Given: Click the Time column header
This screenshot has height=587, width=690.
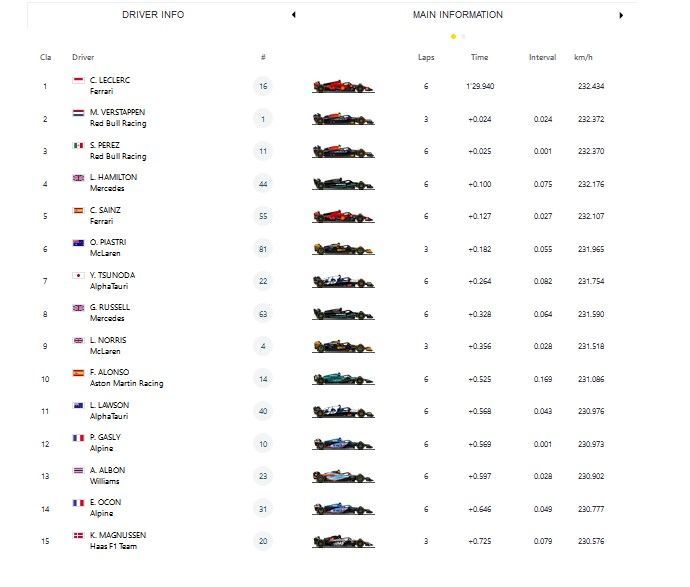Looking at the screenshot, I should (479, 57).
